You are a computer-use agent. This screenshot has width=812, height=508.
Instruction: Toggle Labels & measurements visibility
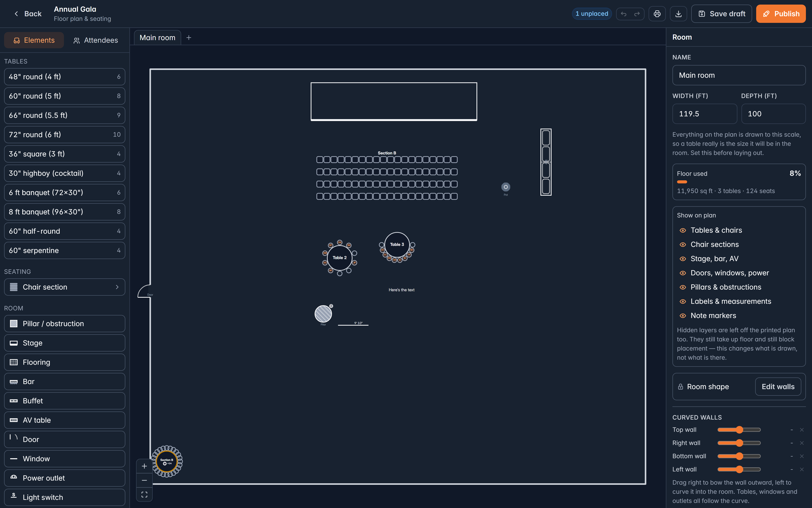coord(682,301)
